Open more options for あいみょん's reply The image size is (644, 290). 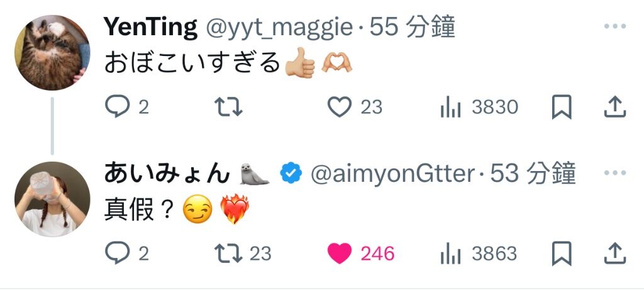tap(615, 173)
